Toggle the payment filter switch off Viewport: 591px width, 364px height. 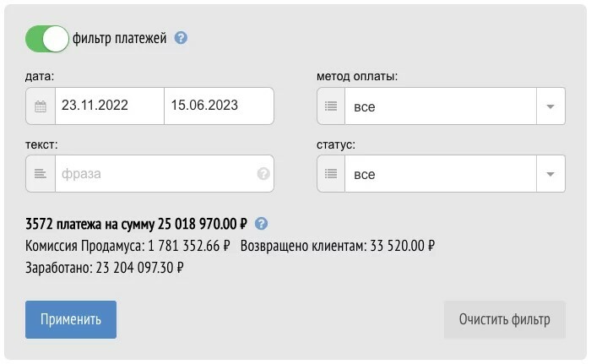tap(47, 38)
